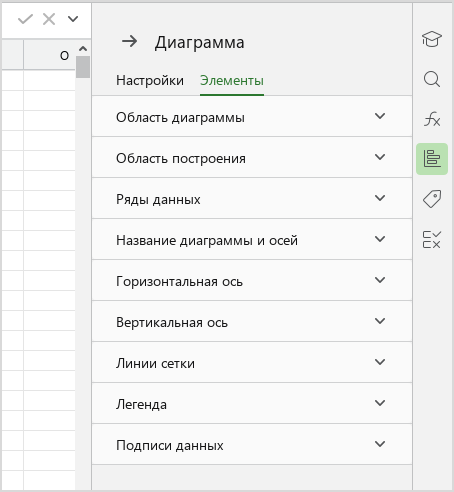454x492 pixels.
Task: Open the search magnifier sidebar icon
Action: (432, 79)
